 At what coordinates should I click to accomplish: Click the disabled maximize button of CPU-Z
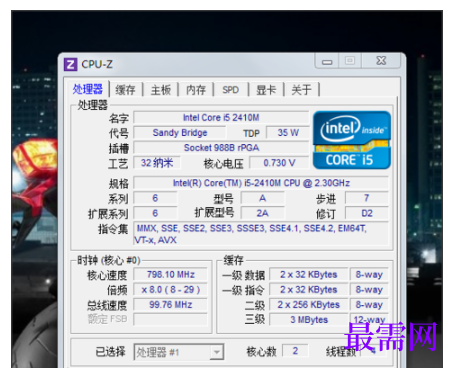(x=350, y=61)
